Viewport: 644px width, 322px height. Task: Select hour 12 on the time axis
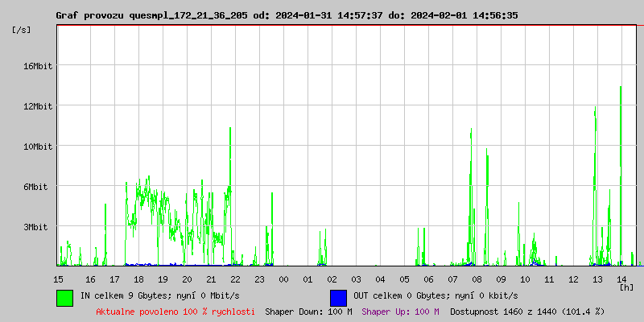573,279
